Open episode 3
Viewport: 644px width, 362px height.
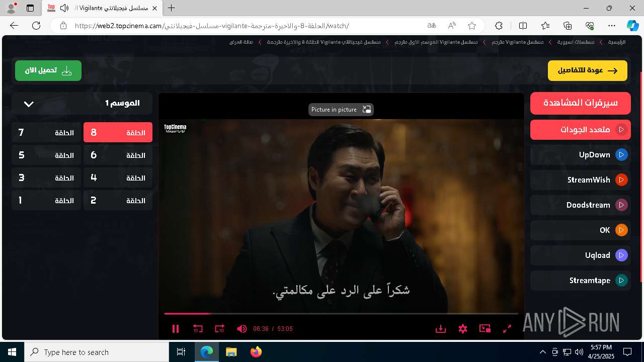tap(46, 178)
